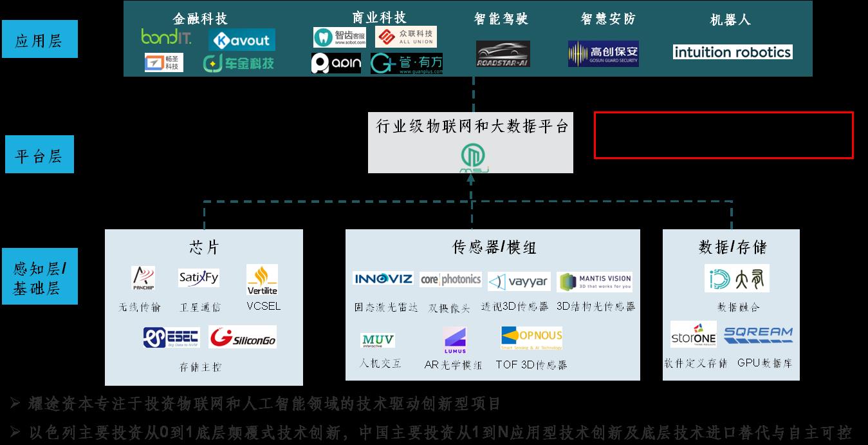Select the OPNOUS TOF sensor logo
868x445 pixels.
click(x=532, y=336)
